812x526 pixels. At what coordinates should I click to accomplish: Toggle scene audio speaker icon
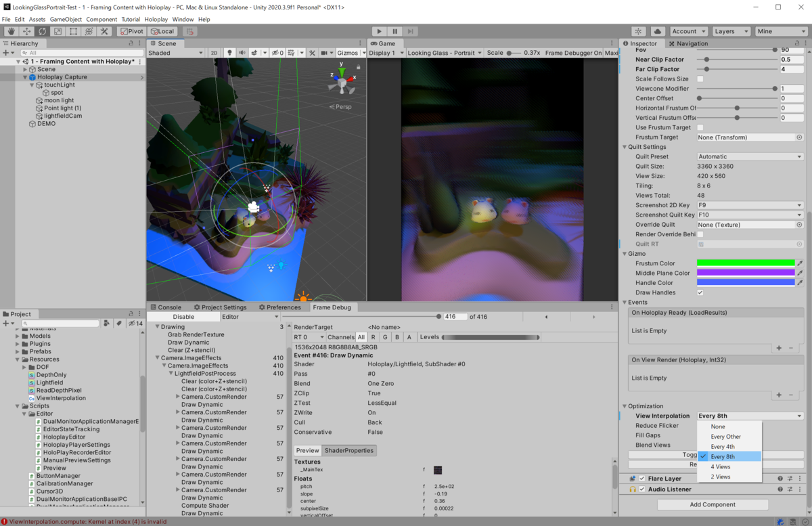pos(242,53)
